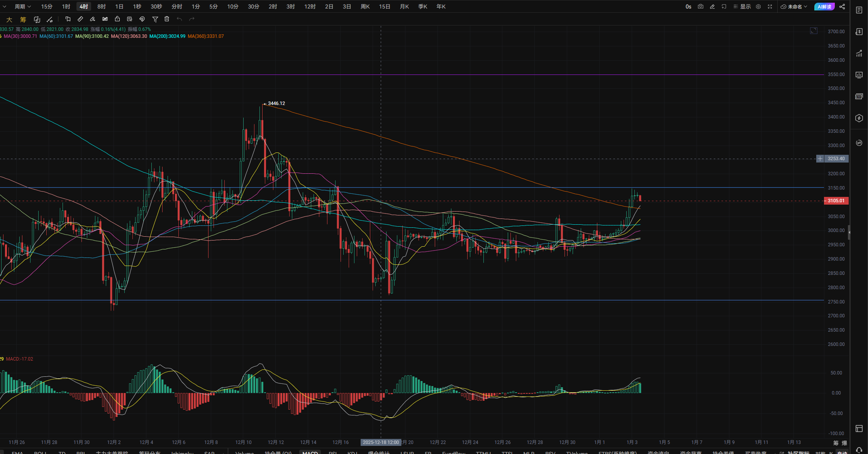
Task: Click the AI解读 button
Action: pyautogui.click(x=824, y=7)
